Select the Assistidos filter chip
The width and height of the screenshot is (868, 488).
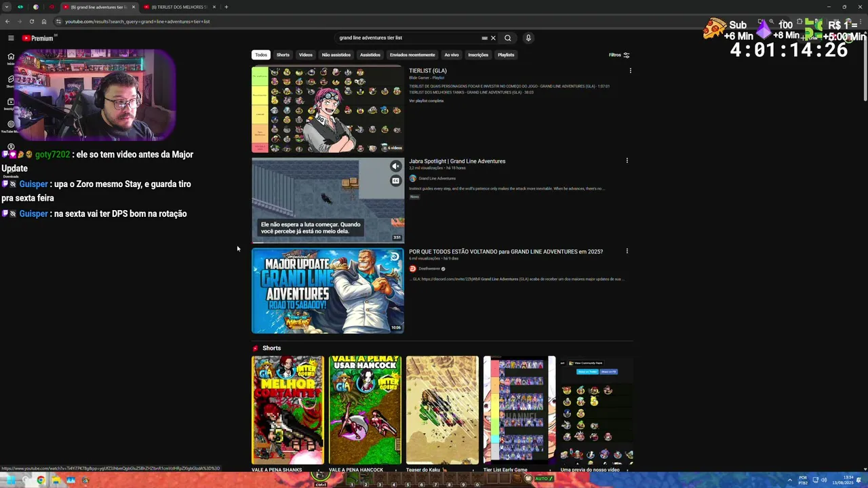click(370, 55)
